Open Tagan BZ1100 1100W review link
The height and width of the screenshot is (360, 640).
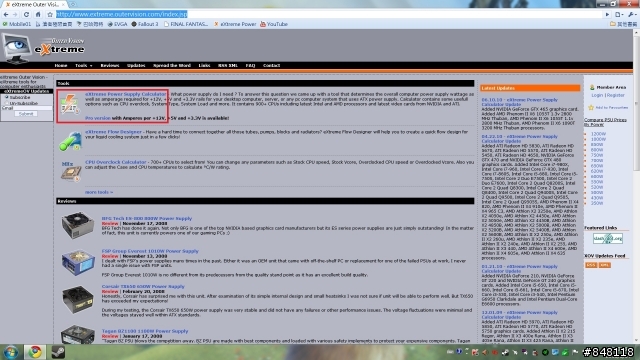[145, 331]
